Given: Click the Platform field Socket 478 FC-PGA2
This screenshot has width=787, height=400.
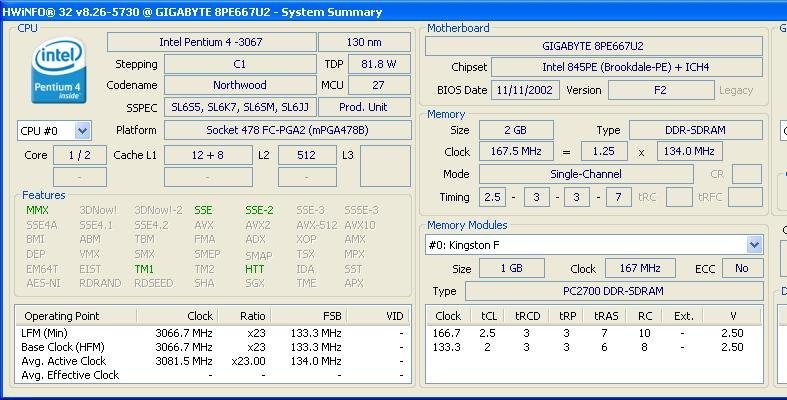Looking at the screenshot, I should point(288,130).
